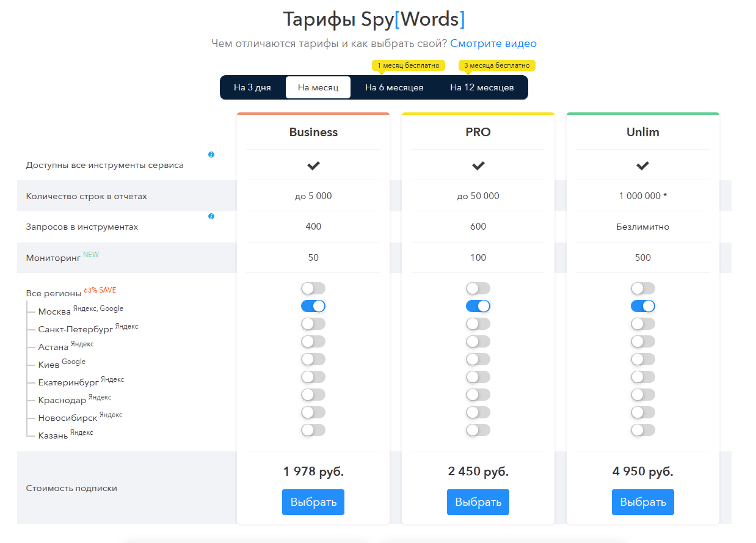
Task: Open the Смотрите видео link
Action: (x=493, y=43)
